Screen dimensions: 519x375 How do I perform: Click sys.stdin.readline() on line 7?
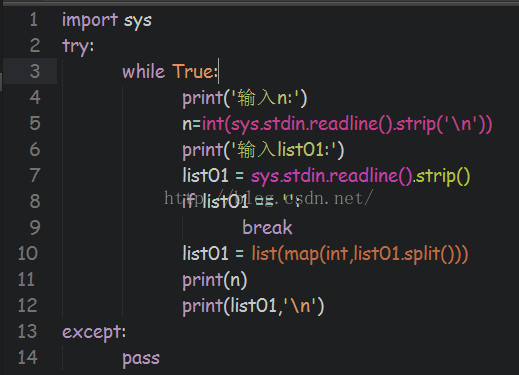click(x=332, y=176)
